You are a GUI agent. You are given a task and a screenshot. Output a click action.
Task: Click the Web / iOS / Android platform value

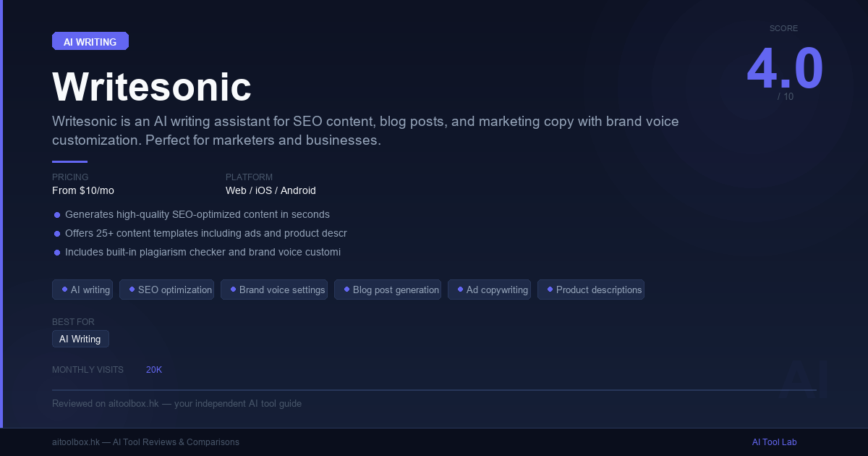point(271,190)
